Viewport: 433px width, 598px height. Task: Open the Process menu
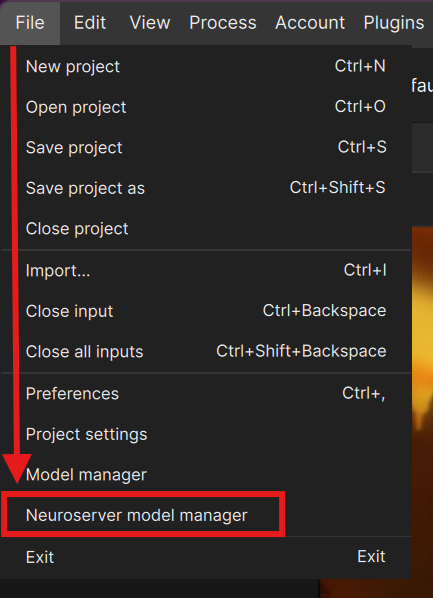[x=223, y=23]
